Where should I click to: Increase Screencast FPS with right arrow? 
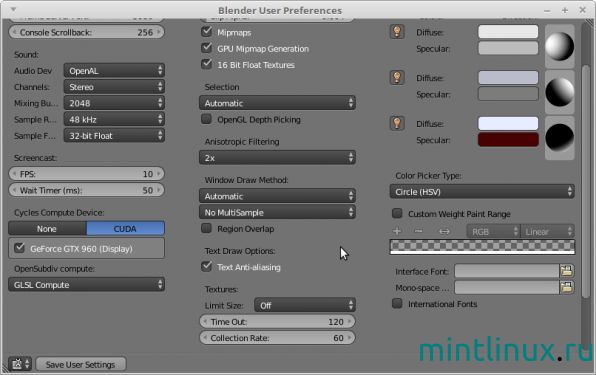coord(159,174)
